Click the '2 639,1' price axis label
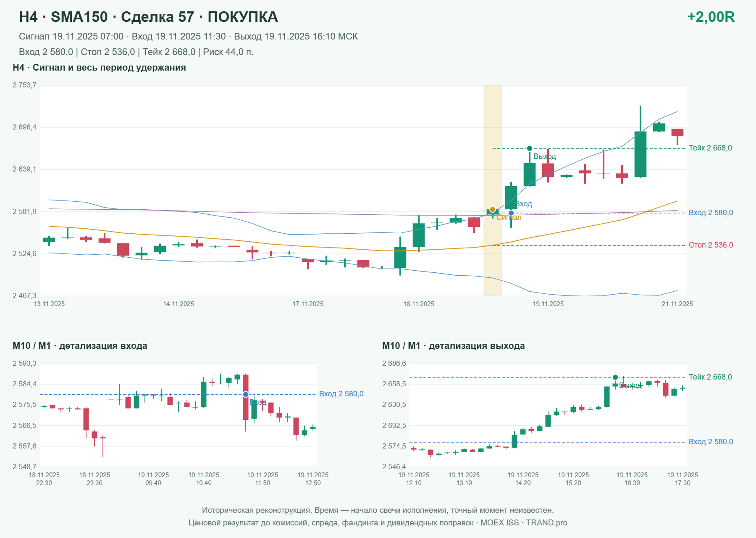Screen dimensions: 756x538 point(24,169)
